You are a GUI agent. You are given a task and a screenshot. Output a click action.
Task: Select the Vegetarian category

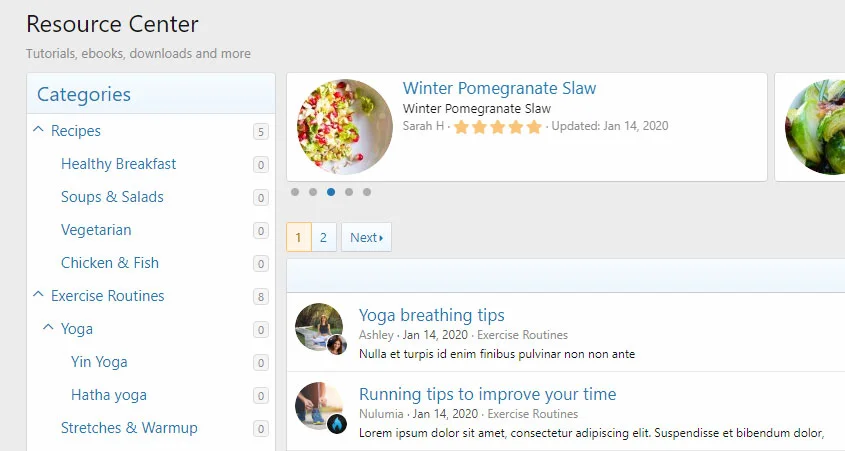[x=96, y=230]
